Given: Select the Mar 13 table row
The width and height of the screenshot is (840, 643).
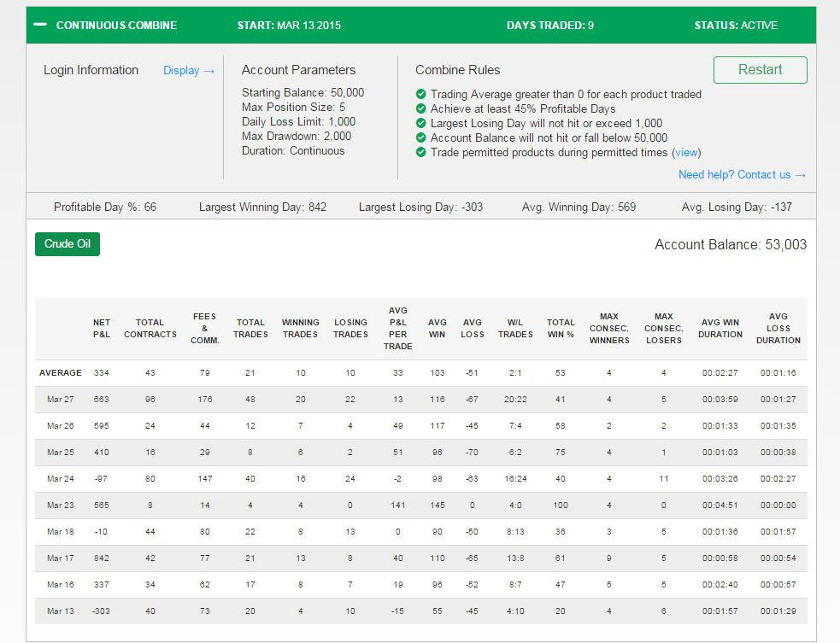Looking at the screenshot, I should (x=421, y=611).
